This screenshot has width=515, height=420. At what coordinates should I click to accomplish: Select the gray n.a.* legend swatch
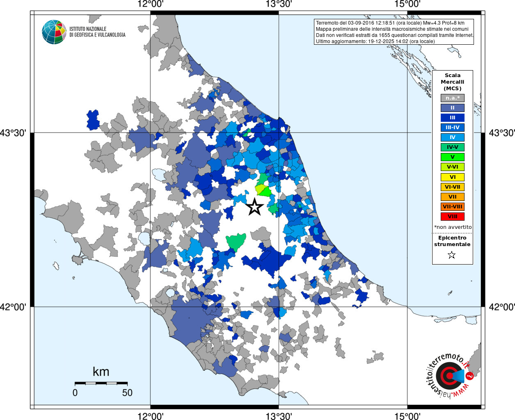pos(453,98)
